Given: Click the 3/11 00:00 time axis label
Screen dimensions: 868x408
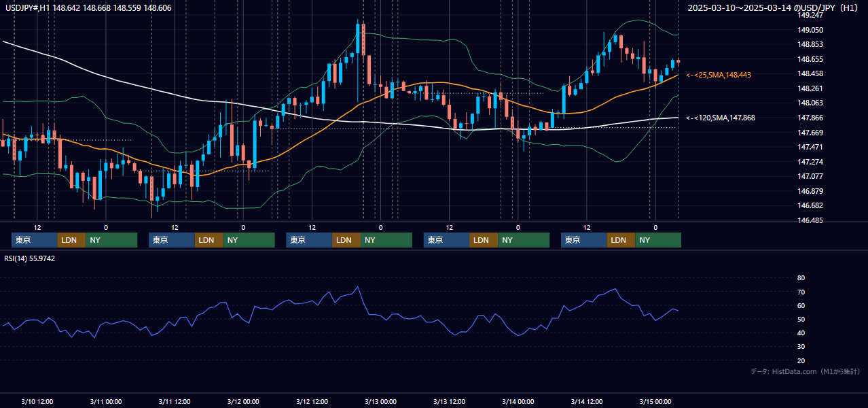Looking at the screenshot, I should [x=105, y=401].
